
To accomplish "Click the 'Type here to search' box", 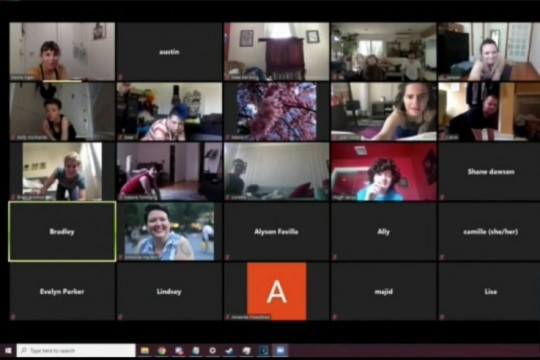I will [76, 350].
